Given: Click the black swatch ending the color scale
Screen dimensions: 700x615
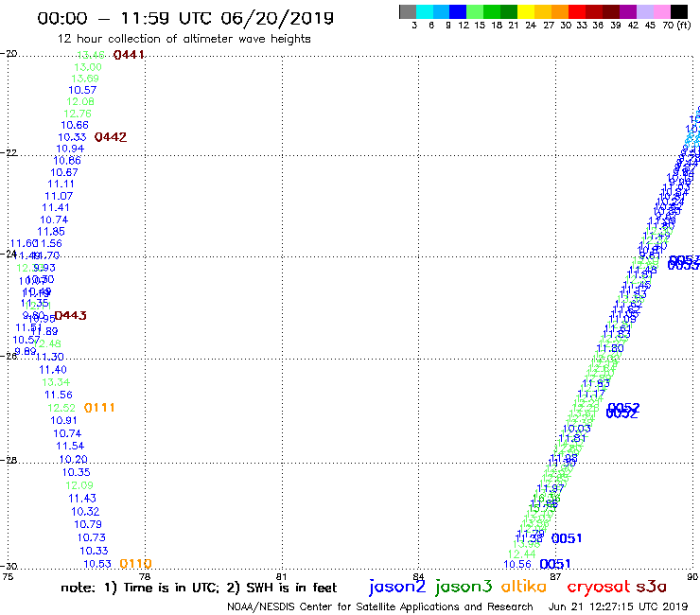Looking at the screenshot, I should pos(678,11).
